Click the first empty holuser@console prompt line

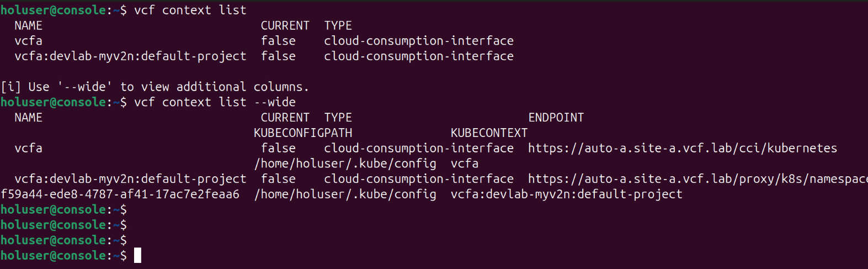pyautogui.click(x=63, y=210)
